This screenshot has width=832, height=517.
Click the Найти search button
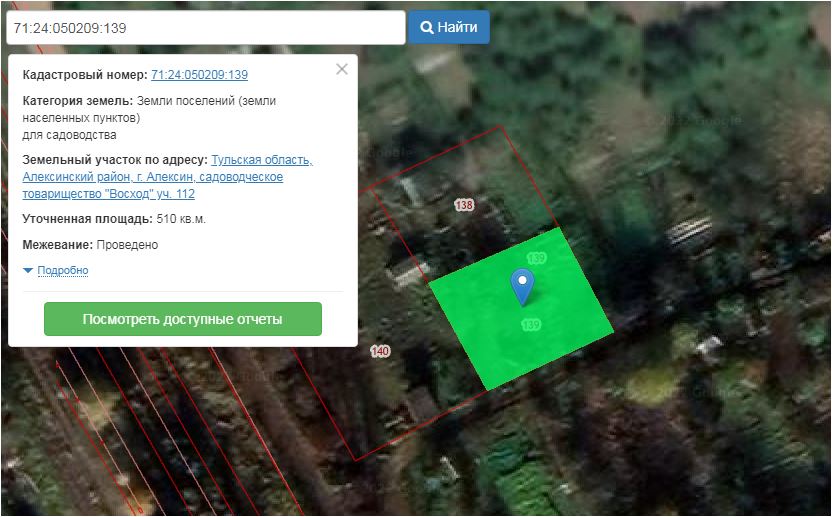point(449,27)
